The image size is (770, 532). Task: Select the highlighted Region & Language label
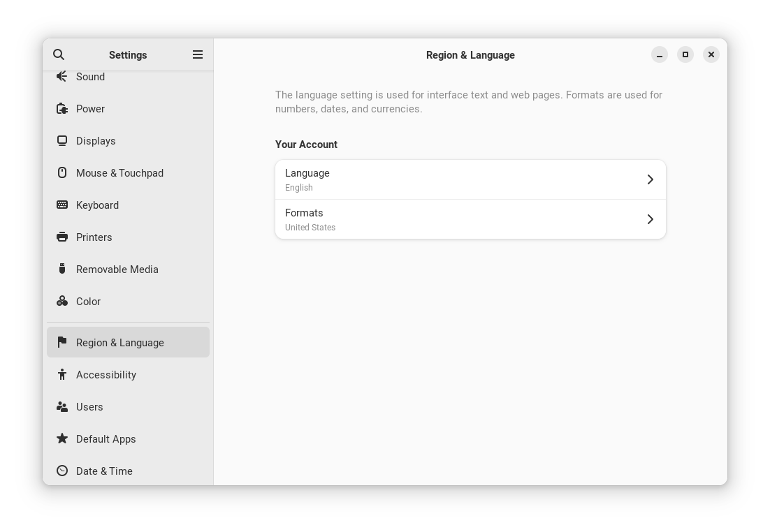tap(119, 343)
